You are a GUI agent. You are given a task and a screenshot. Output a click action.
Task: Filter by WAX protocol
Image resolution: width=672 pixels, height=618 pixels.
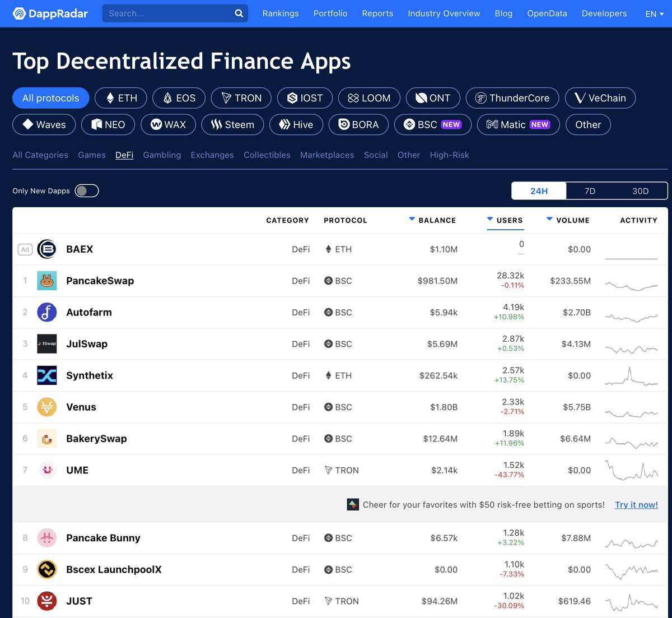coord(168,124)
